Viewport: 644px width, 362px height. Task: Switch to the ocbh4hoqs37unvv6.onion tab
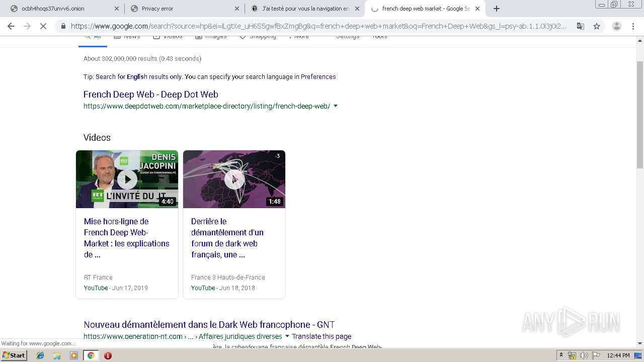click(x=64, y=9)
